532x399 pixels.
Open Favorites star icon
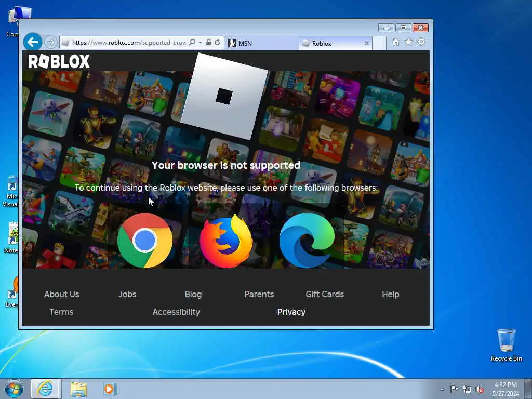pyautogui.click(x=408, y=42)
